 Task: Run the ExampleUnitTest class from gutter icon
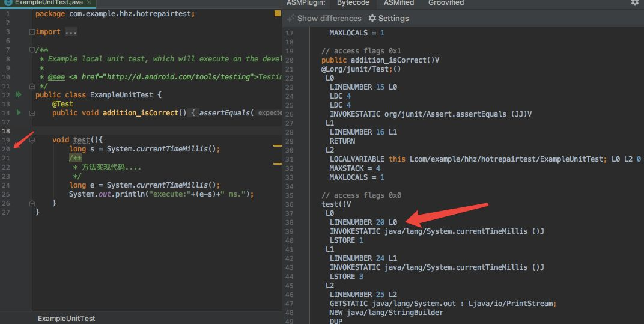[19, 94]
